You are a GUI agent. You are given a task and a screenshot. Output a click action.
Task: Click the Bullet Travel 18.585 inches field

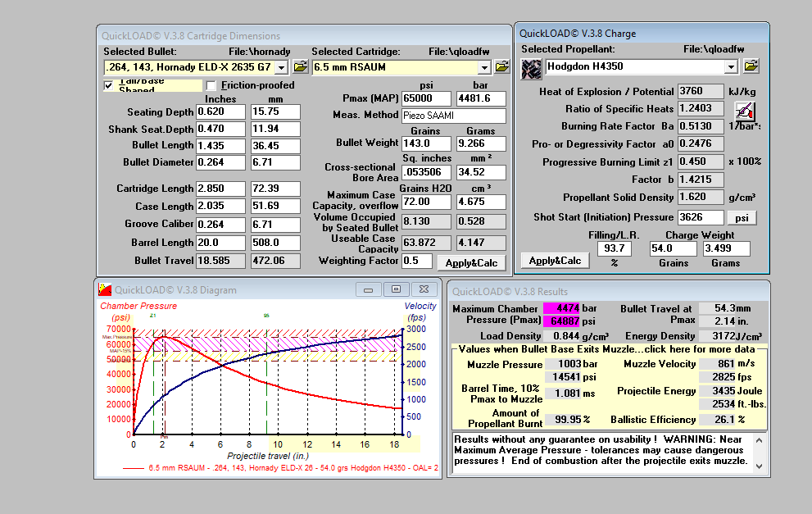220,261
